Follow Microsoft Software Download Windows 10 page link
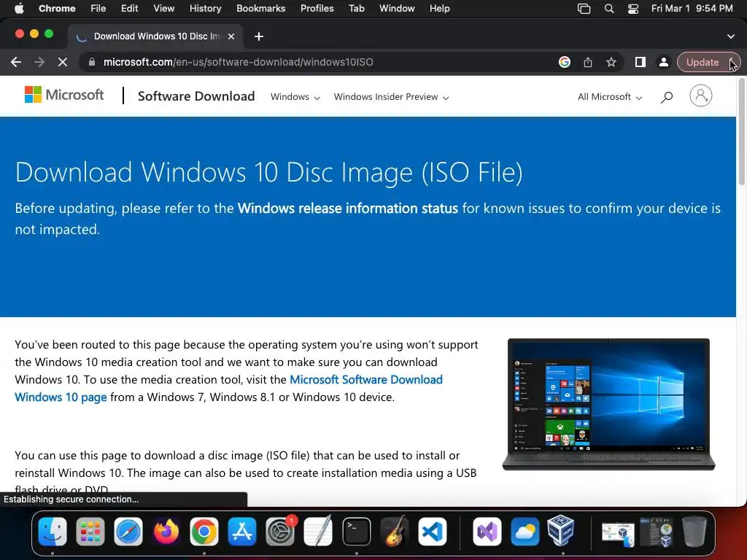 228,388
